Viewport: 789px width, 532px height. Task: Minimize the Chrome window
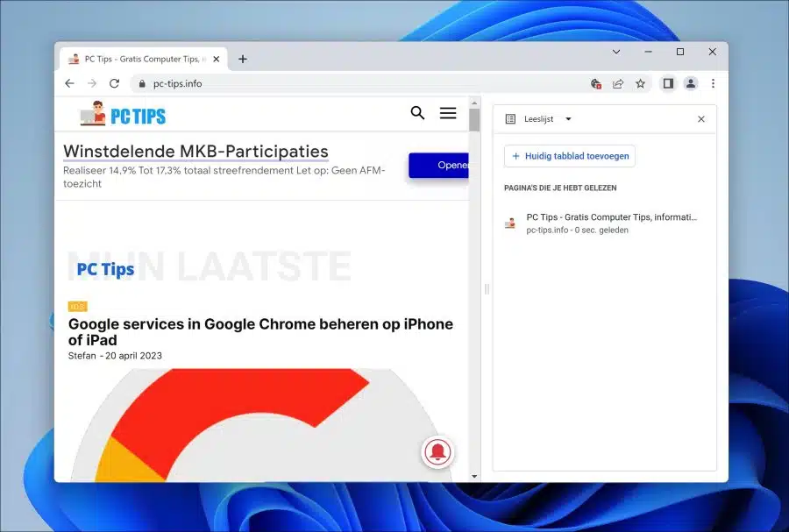pyautogui.click(x=648, y=52)
